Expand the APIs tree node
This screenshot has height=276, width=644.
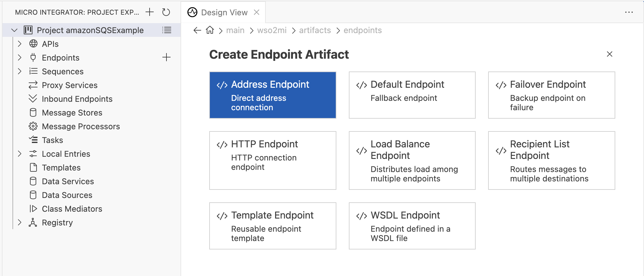coord(20,44)
